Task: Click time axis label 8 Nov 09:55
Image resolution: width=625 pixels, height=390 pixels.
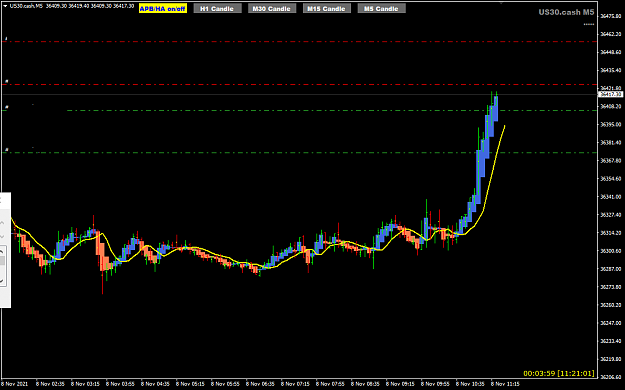Action: point(435,384)
